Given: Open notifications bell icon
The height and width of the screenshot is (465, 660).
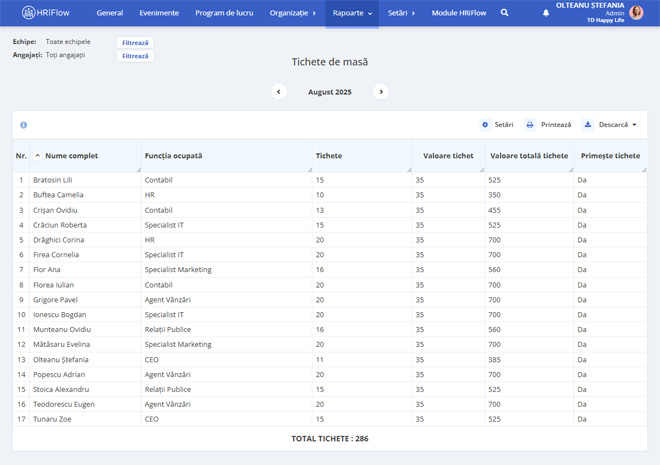Looking at the screenshot, I should [x=546, y=13].
